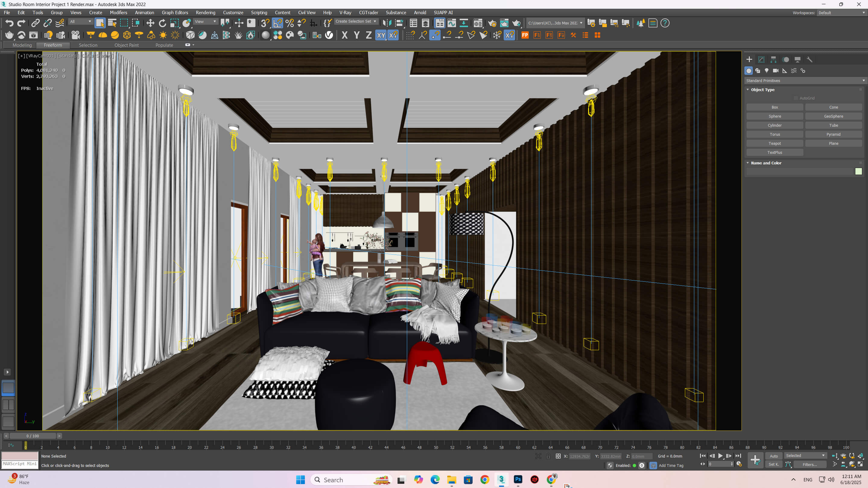Open the Mirror tool
Image resolution: width=868 pixels, height=488 pixels.
(x=387, y=23)
